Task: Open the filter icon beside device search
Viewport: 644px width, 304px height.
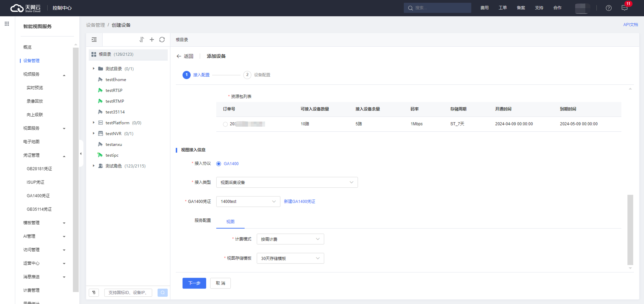Action: [94, 293]
